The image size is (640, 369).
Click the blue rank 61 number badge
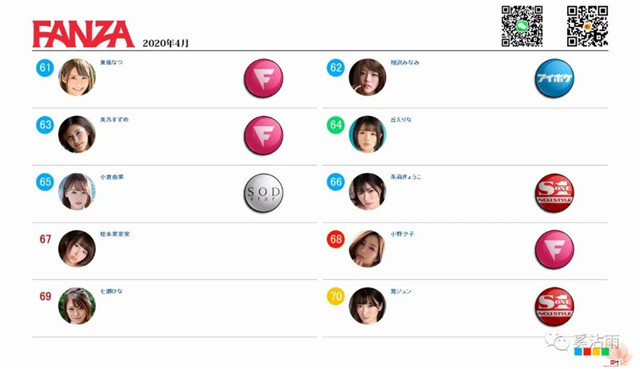pos(45,68)
